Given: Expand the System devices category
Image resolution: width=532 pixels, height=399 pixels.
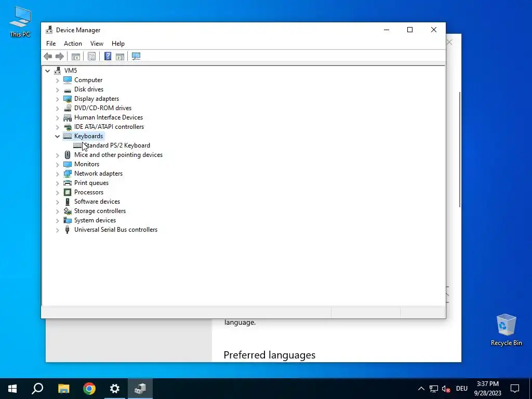Looking at the screenshot, I should click(57, 220).
